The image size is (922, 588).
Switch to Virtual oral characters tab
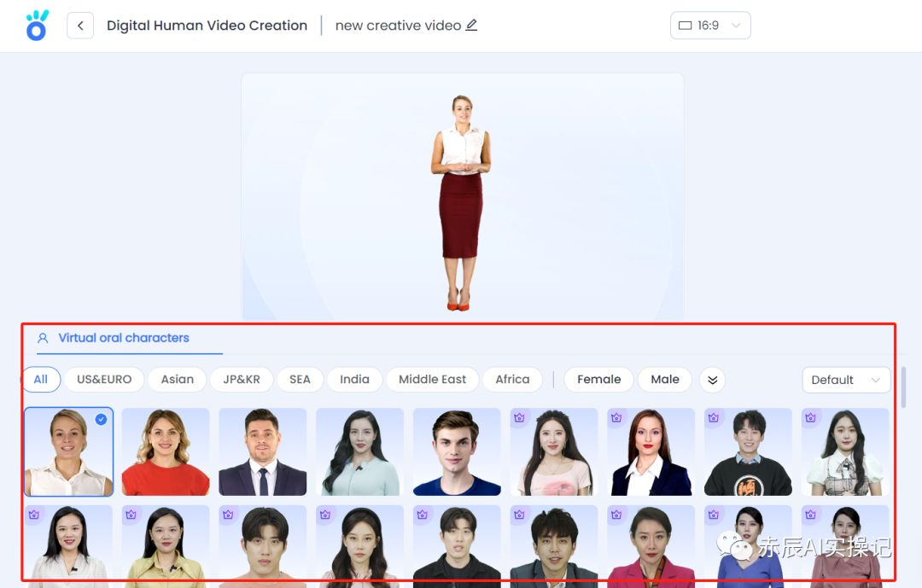[123, 338]
